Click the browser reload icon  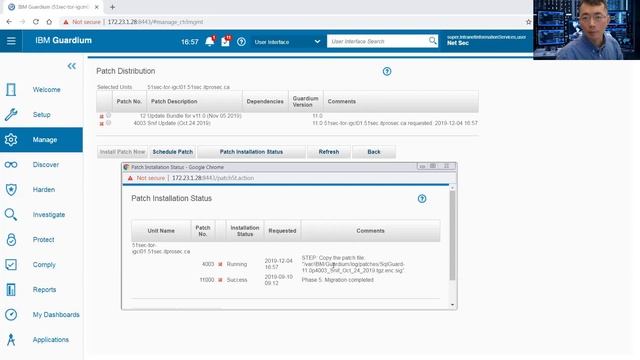click(x=36, y=22)
